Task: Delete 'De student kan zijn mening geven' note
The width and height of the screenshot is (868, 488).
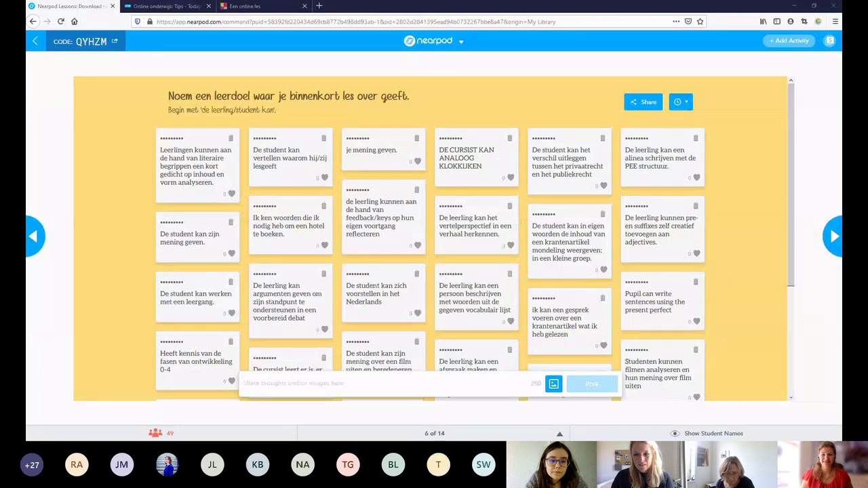Action: tap(231, 222)
